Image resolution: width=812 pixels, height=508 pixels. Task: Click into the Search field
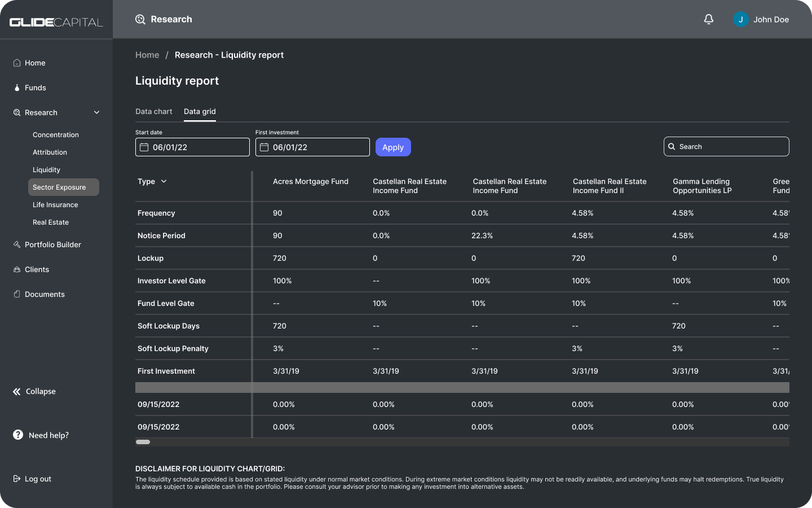pyautogui.click(x=726, y=147)
